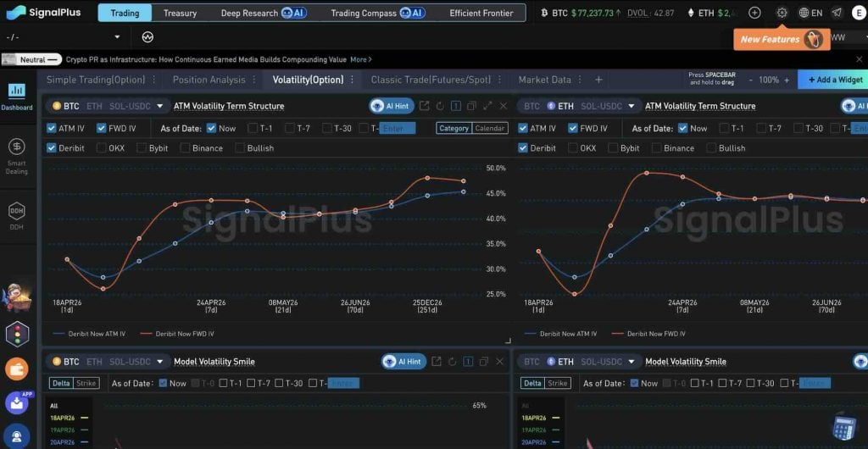
Task: Switch to the Market Data dashboard tab
Action: pyautogui.click(x=545, y=80)
